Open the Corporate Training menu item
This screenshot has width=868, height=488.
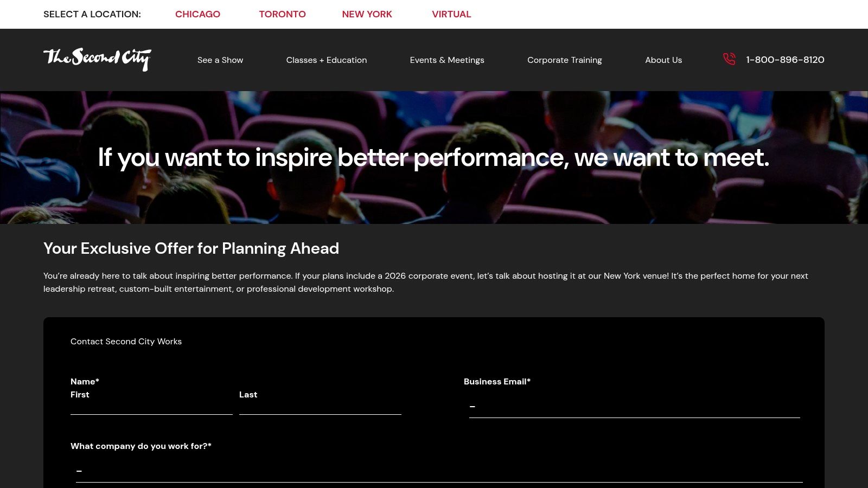(565, 60)
